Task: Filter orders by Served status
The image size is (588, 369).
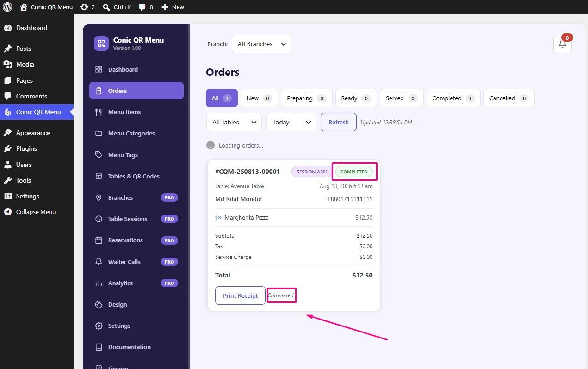Action: pos(402,98)
